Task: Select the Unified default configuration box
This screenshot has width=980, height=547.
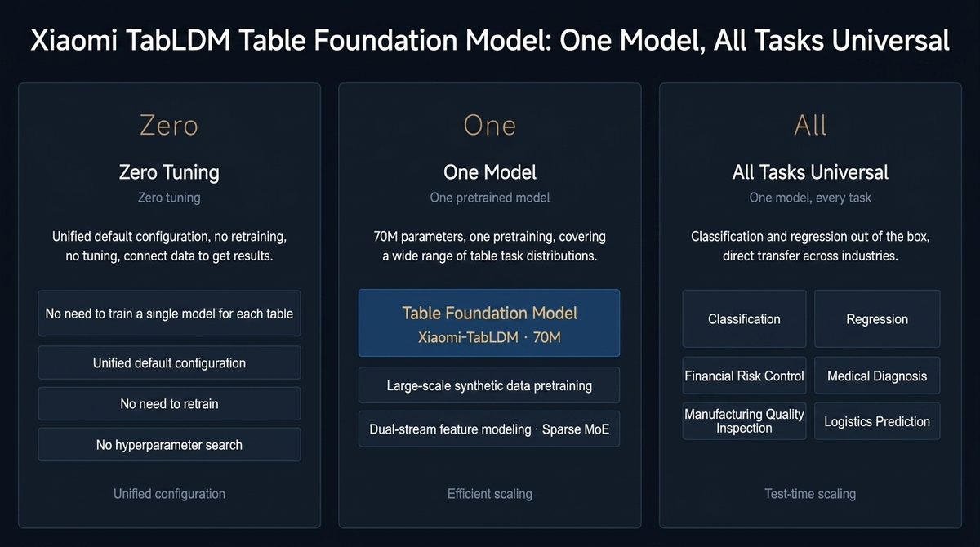Action: [169, 362]
